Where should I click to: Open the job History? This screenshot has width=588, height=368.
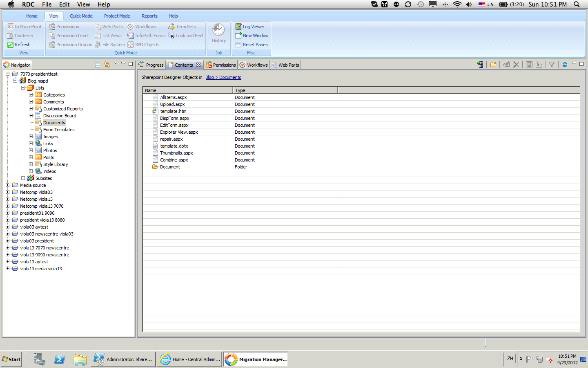219,33
